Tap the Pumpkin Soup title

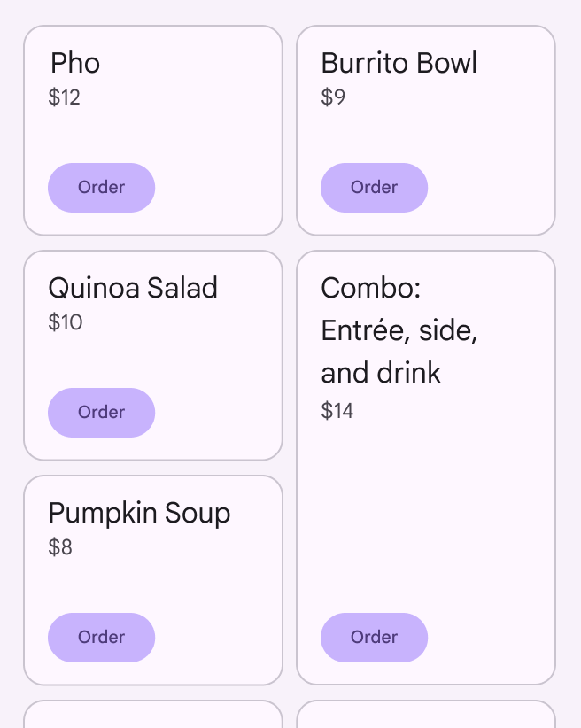pyautogui.click(x=139, y=513)
